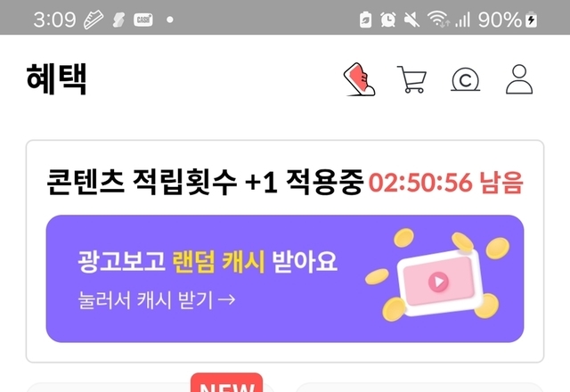Tap 눌러서 캐시 받기 arrow link
Viewport: 570px width, 392px height.
pos(157,300)
